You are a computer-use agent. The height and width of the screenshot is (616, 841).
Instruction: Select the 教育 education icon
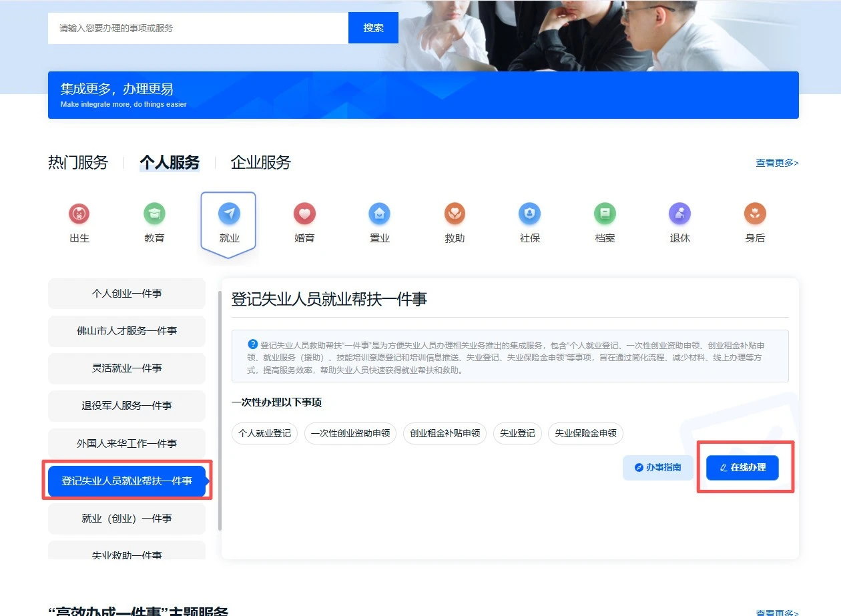(154, 214)
